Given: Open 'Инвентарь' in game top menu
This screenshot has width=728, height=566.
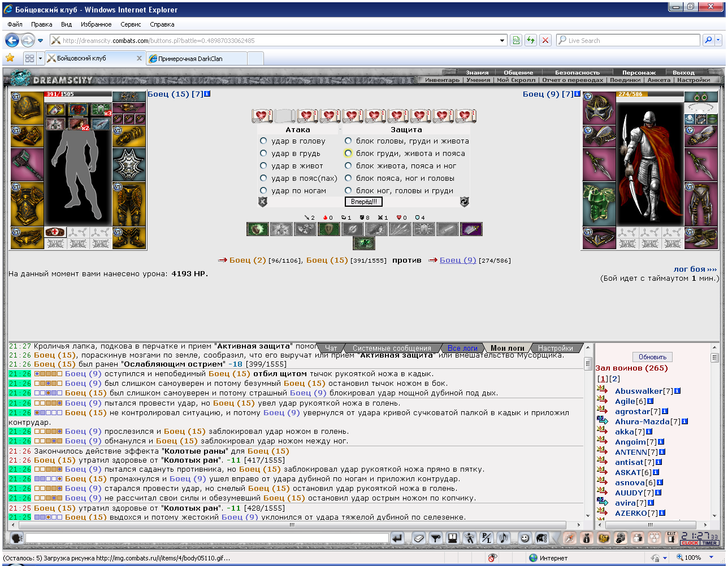Looking at the screenshot, I should (x=443, y=80).
